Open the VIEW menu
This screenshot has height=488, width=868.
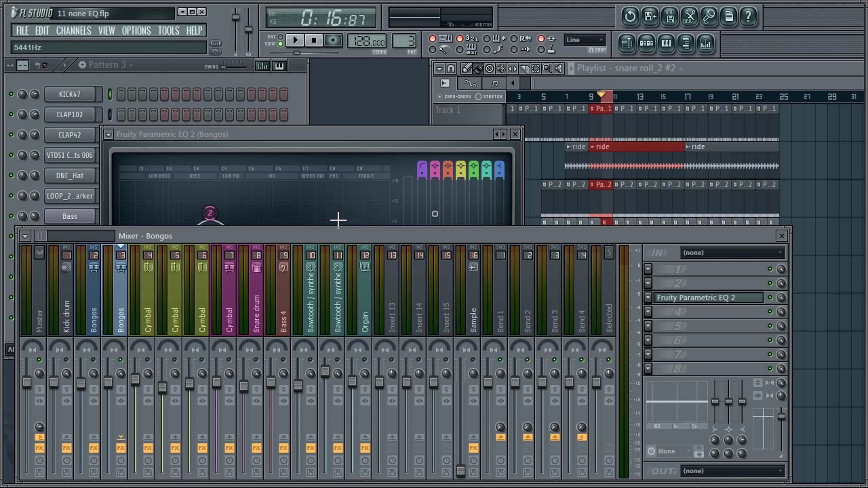click(x=106, y=31)
